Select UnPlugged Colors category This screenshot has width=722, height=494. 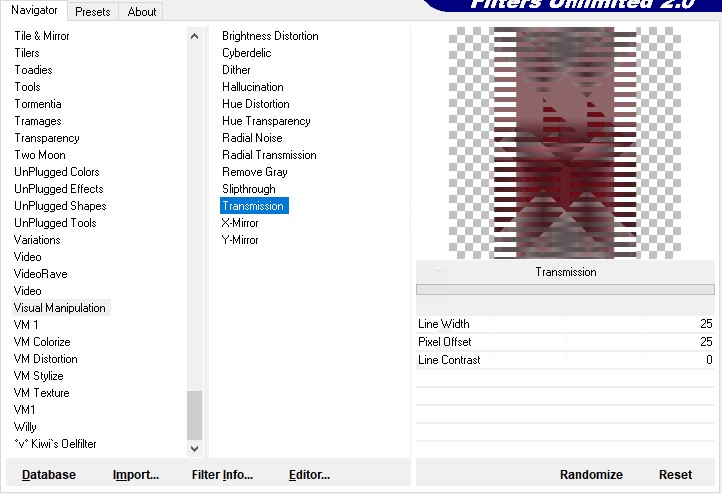[x=57, y=172]
